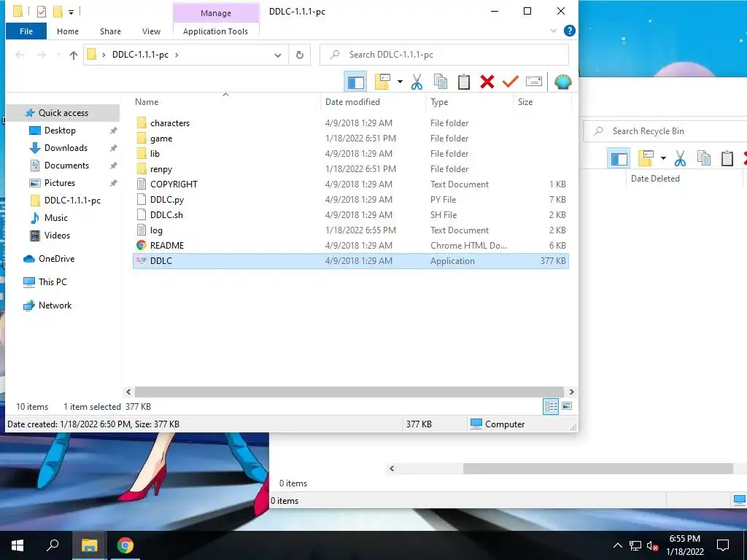Click the shell icon in DDLC toolbar
747x560 pixels.
point(562,82)
